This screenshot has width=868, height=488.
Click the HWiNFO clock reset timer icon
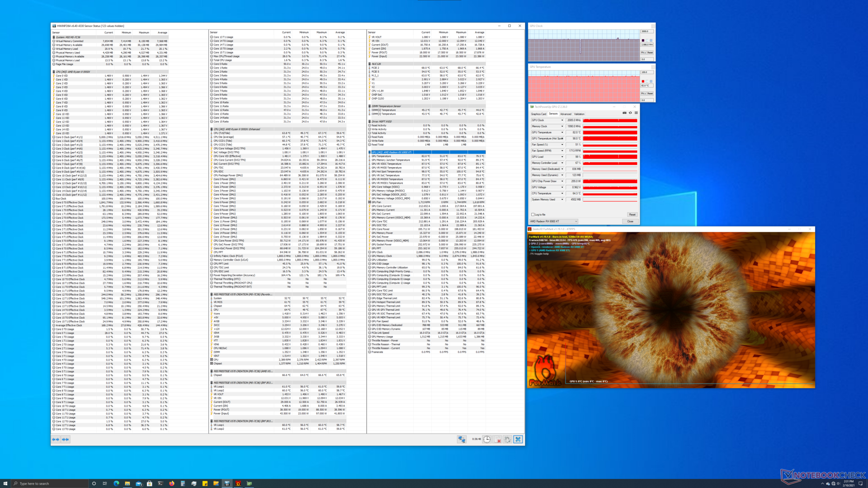click(487, 439)
